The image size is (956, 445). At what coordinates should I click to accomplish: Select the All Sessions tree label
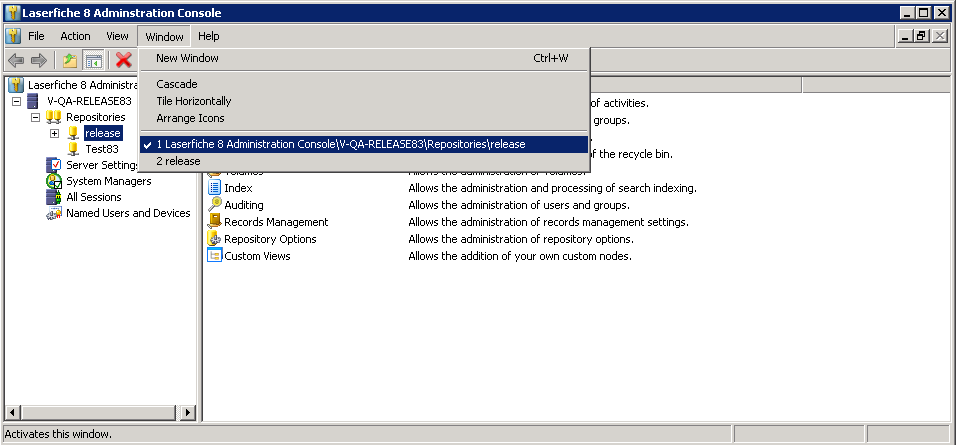click(94, 197)
